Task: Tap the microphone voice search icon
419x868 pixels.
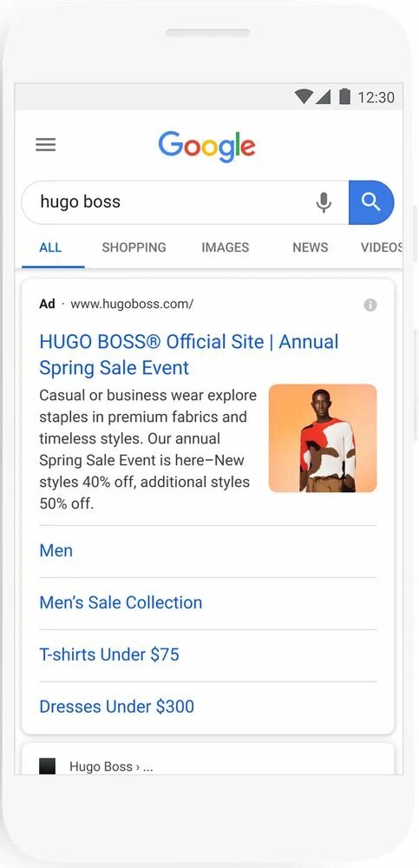Action: pyautogui.click(x=324, y=202)
